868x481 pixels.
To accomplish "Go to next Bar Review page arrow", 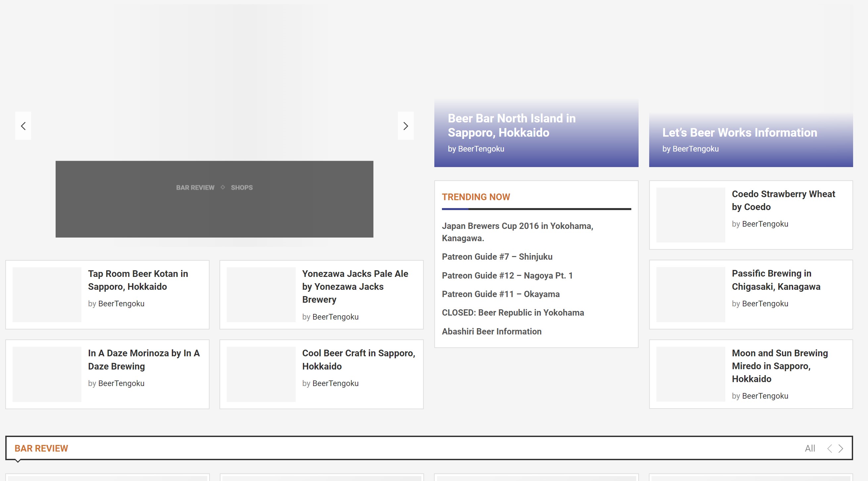I will point(841,448).
